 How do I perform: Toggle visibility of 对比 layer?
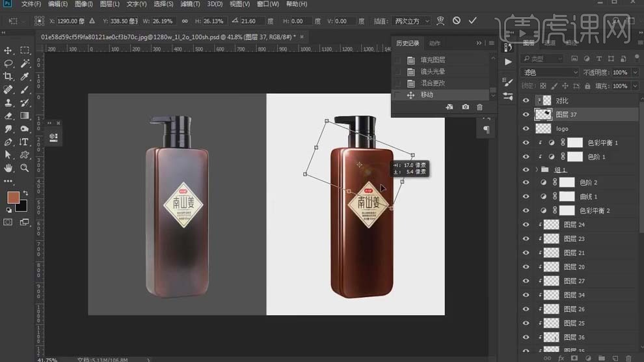pyautogui.click(x=526, y=100)
